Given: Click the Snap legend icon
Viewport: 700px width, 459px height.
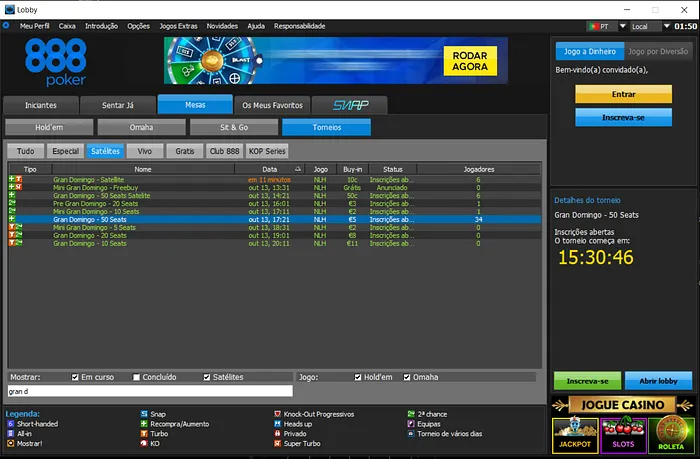Looking at the screenshot, I should [x=144, y=414].
